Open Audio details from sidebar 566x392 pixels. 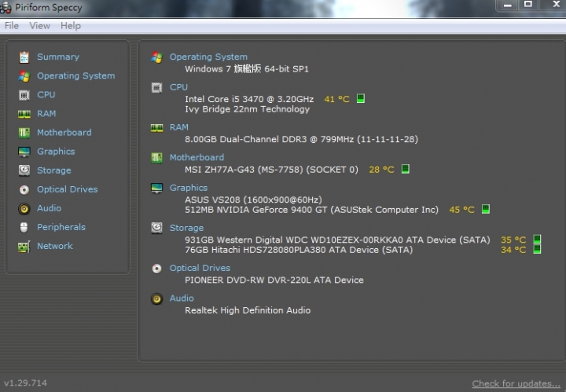tap(49, 208)
